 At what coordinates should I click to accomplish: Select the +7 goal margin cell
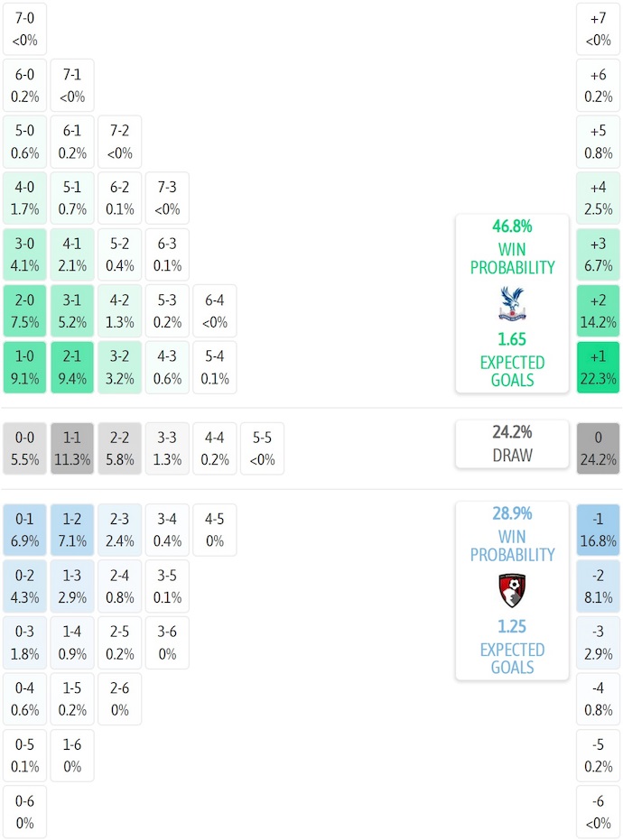[598, 29]
